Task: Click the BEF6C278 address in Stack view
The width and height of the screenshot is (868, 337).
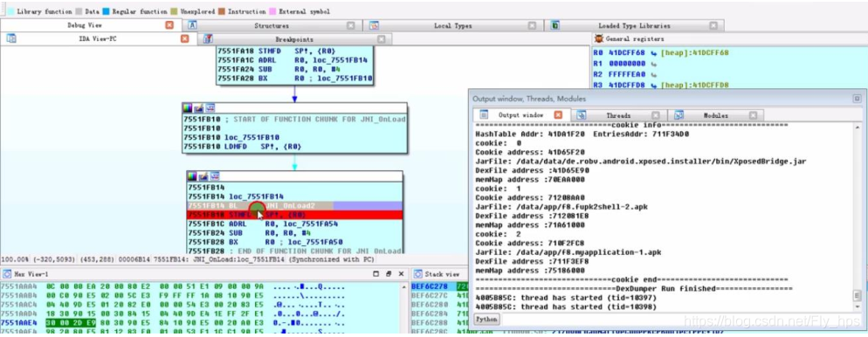Action: tap(431, 286)
